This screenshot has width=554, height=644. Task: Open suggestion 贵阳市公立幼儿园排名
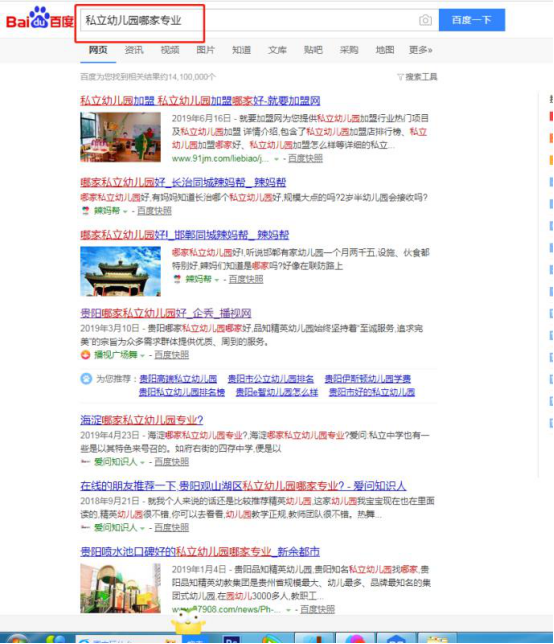[x=271, y=379]
